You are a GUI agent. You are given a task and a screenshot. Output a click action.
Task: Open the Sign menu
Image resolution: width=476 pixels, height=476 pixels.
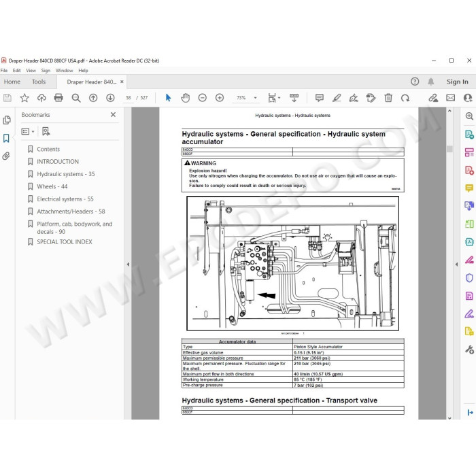click(46, 71)
